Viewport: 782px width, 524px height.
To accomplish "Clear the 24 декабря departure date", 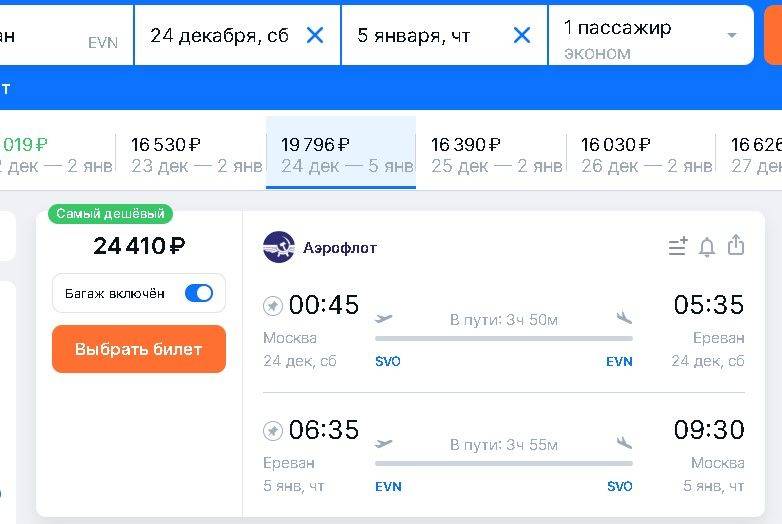I will tap(314, 36).
